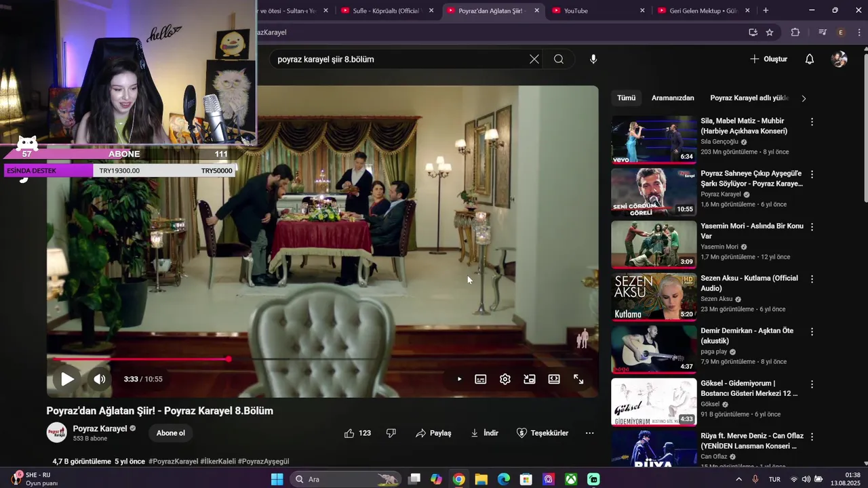Click the İndir download button
This screenshot has width=868, height=488.
484,433
